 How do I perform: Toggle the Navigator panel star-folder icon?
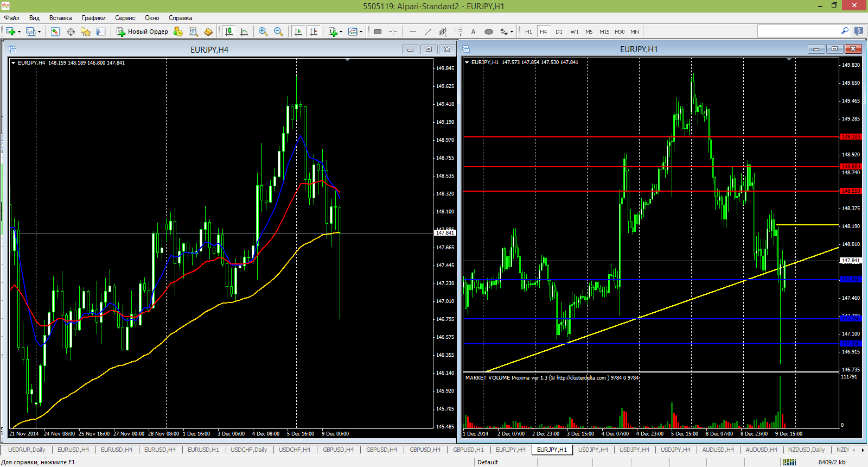point(86,31)
